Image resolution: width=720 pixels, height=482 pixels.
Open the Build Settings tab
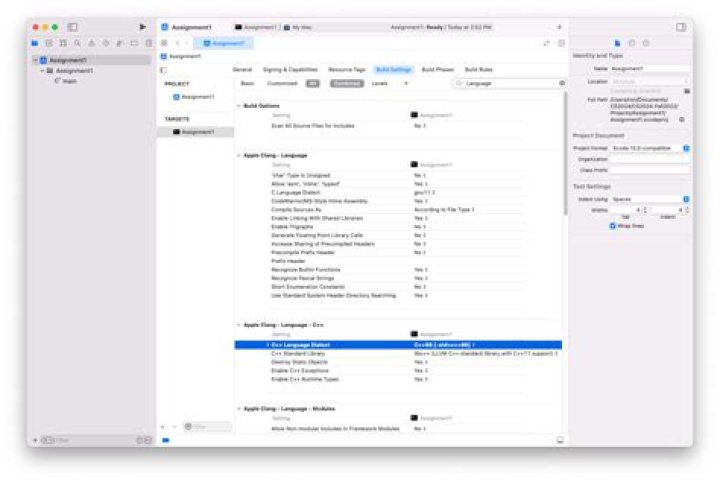tap(394, 70)
